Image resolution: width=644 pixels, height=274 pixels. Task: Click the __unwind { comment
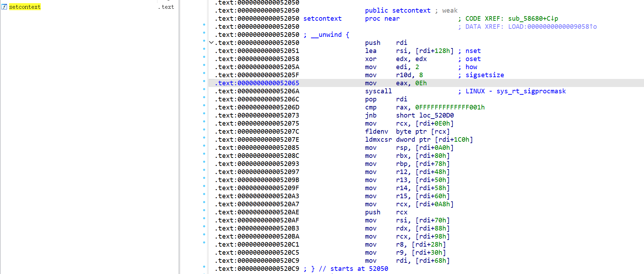[x=326, y=35]
